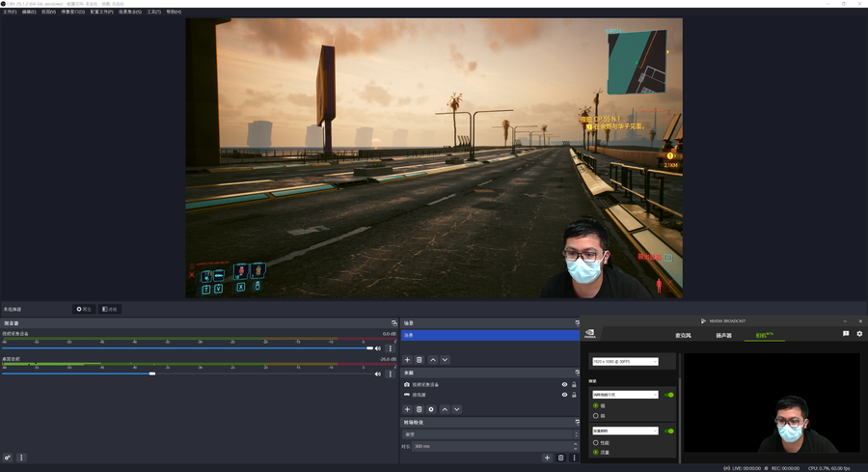This screenshot has height=472, width=868.
Task: Open the scene transition type dropdown
Action: point(489,434)
